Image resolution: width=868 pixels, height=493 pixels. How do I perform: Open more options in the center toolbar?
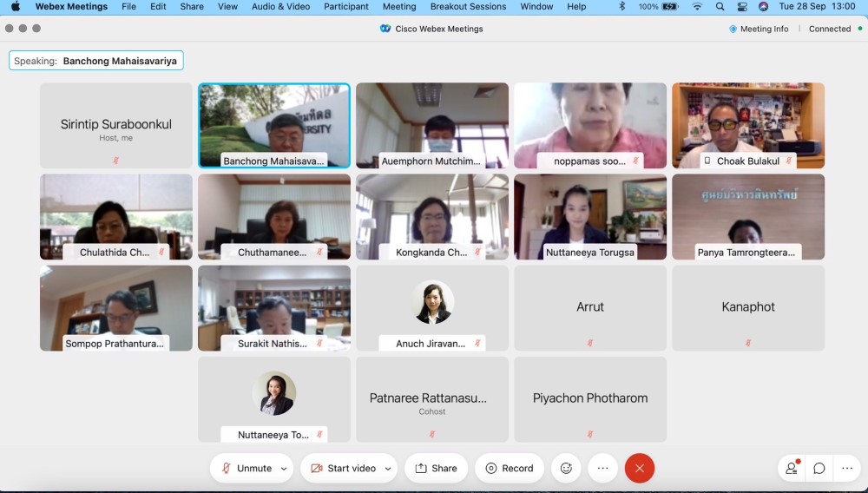603,468
